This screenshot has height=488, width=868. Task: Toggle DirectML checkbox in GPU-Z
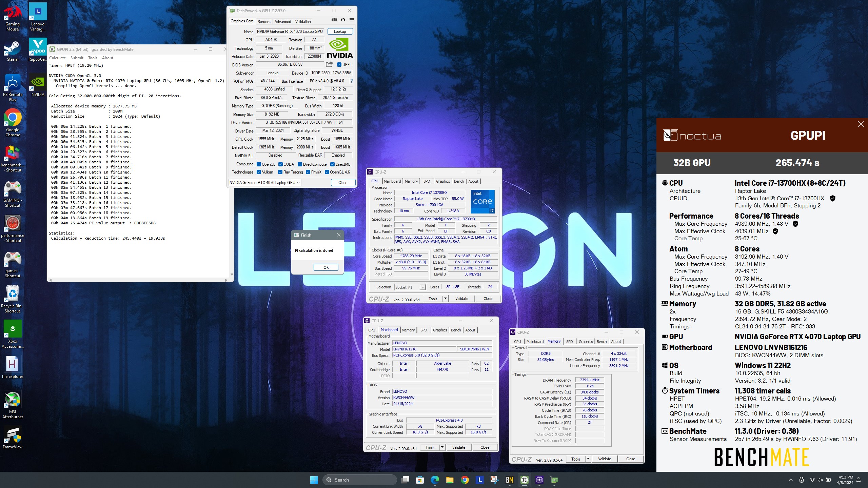point(332,164)
